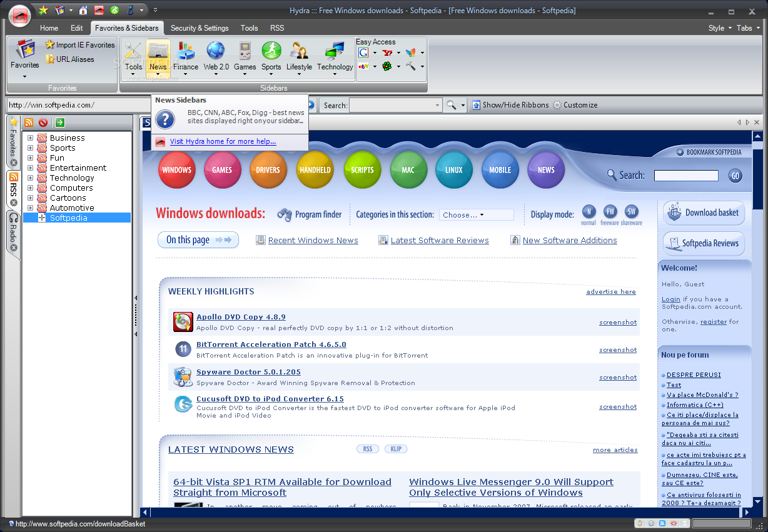This screenshot has height=532, width=768.
Task: Expand the Business feed folder
Action: point(30,138)
